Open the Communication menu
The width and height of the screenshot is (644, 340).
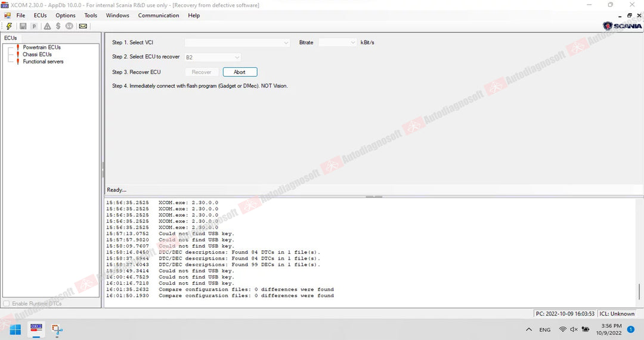[x=159, y=15]
